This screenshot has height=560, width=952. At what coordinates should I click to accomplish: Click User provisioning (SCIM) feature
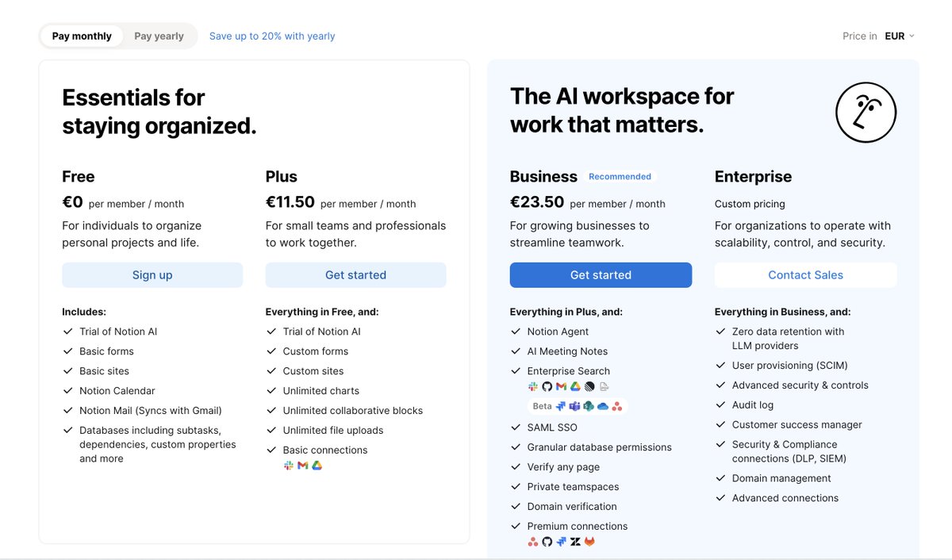(790, 366)
